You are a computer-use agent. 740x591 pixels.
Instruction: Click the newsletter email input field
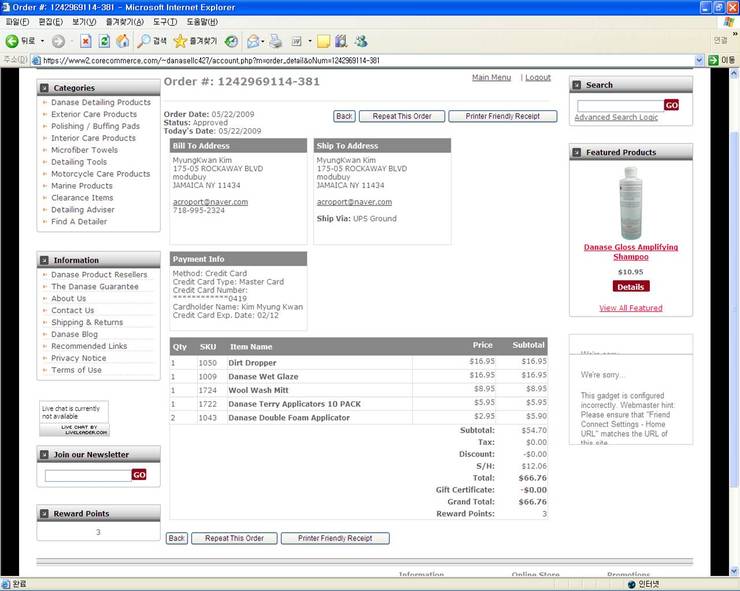click(88, 475)
